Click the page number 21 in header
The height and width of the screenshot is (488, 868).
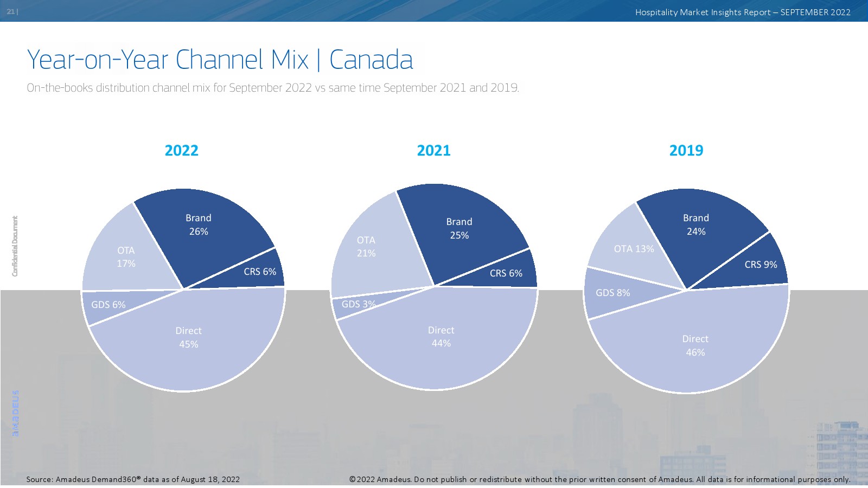tap(11, 12)
